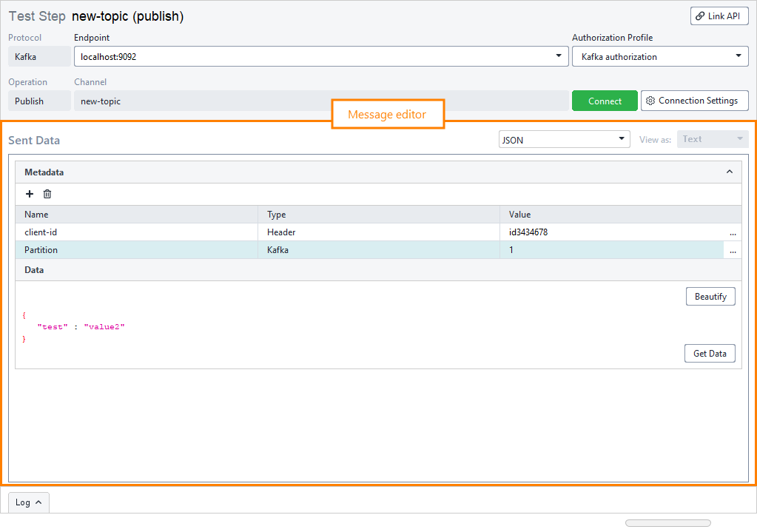Beautify the JSON message body
Image resolution: width=757 pixels, height=532 pixels.
710,296
